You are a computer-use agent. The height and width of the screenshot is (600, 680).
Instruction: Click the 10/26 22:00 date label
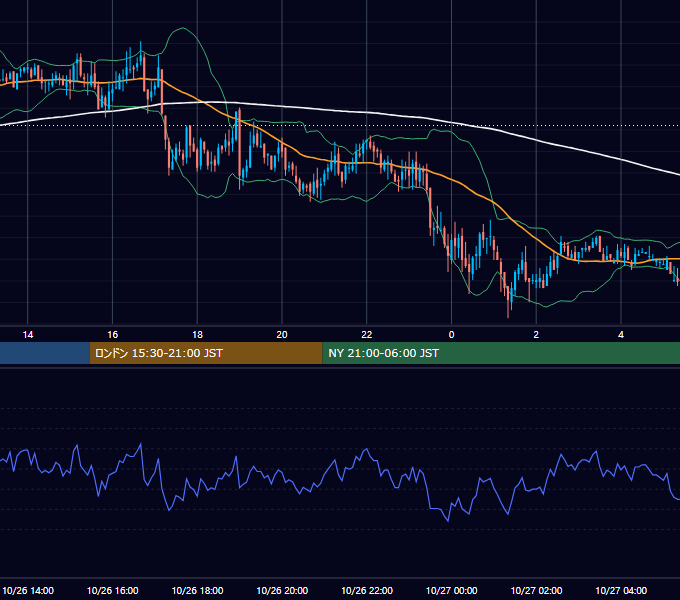(x=367, y=590)
